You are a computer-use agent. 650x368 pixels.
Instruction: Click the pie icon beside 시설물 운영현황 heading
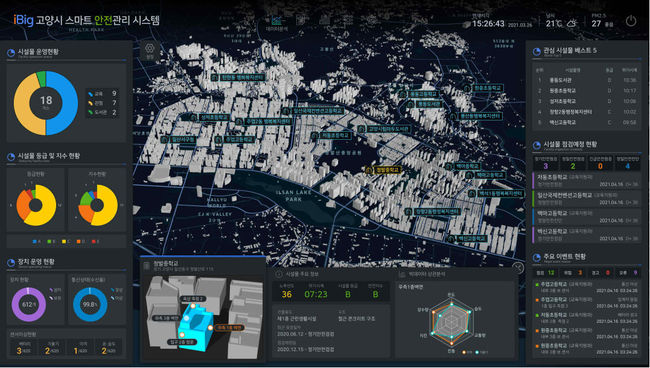coord(11,53)
